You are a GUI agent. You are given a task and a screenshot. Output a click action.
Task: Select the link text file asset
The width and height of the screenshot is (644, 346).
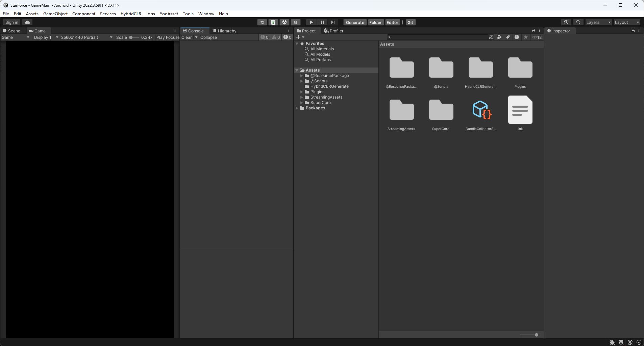(x=520, y=110)
